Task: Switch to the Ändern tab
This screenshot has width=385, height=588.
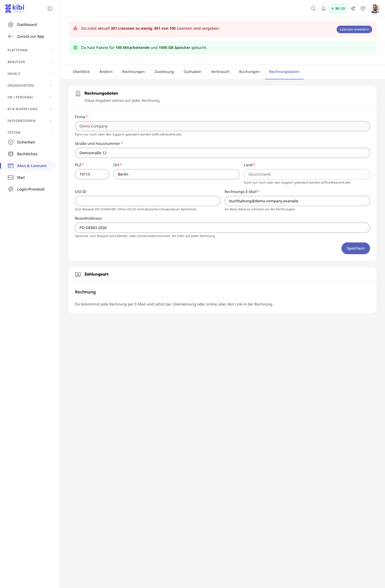Action: (x=106, y=72)
